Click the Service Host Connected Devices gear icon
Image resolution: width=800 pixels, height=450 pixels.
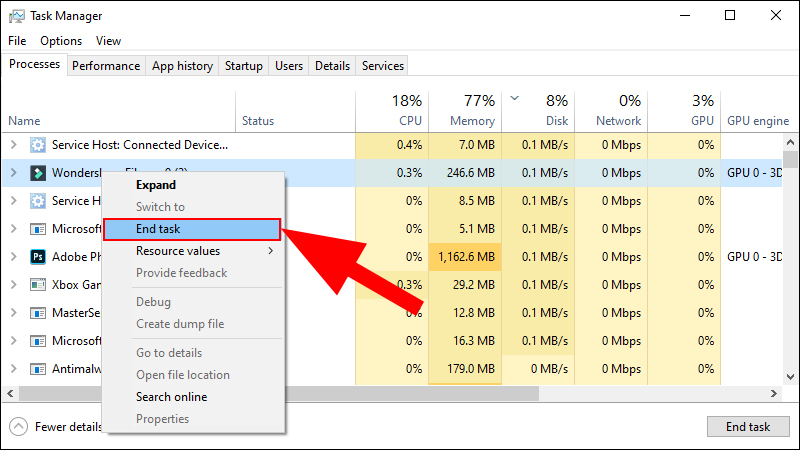tap(38, 145)
